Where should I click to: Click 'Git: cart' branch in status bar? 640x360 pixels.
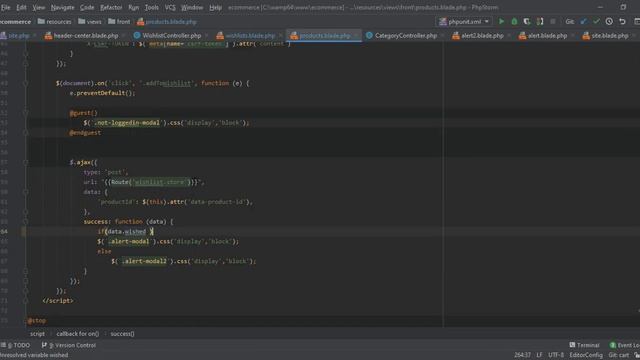tap(618, 355)
